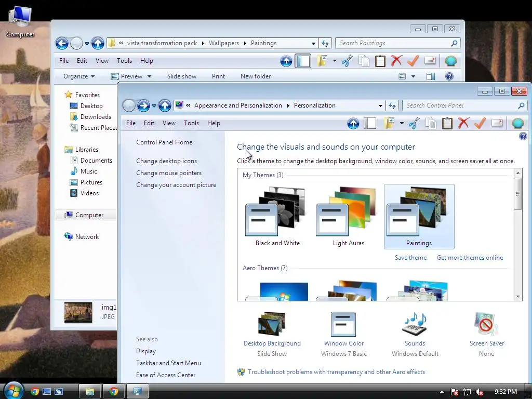Click help icon in Personalization window
Viewport: 532px width, 399px height.
pos(523,137)
